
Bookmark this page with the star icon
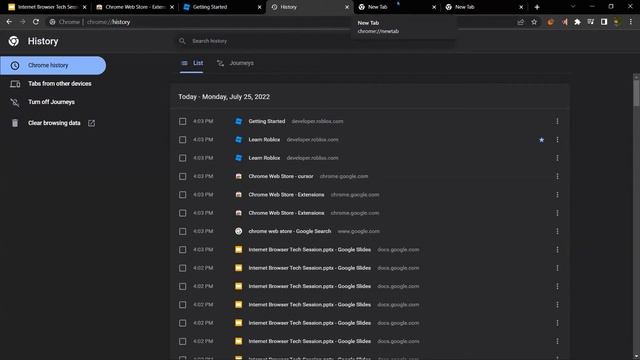tap(534, 22)
